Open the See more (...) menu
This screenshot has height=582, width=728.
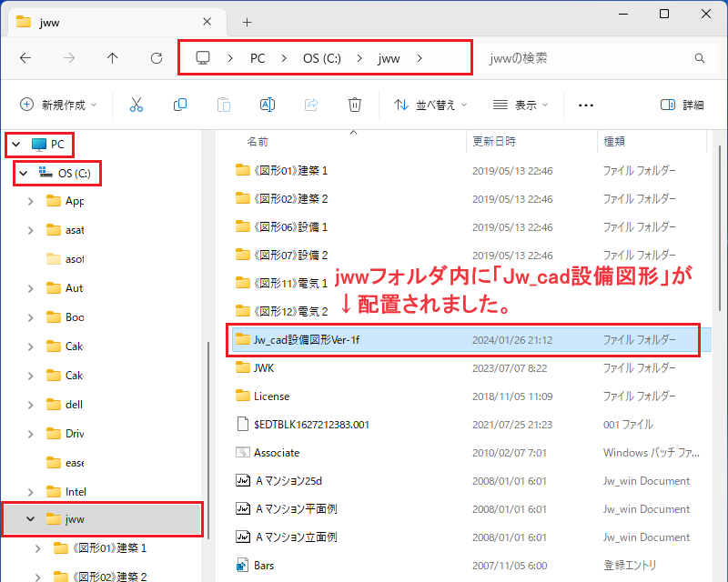click(x=585, y=105)
